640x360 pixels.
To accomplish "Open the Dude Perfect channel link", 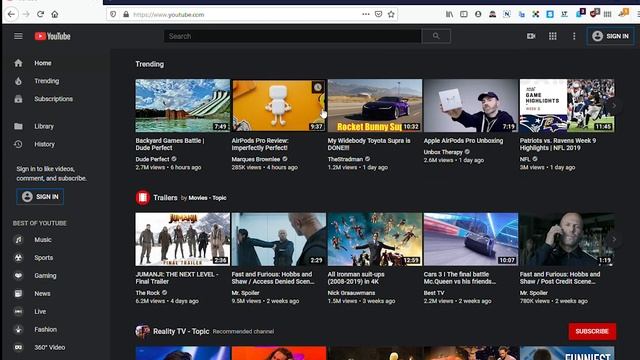I will coord(152,159).
